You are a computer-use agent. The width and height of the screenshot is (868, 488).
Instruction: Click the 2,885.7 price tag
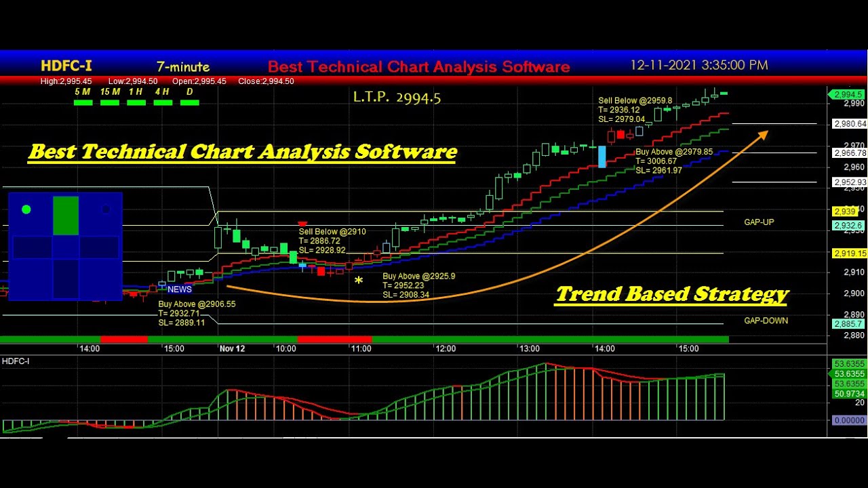(848, 324)
